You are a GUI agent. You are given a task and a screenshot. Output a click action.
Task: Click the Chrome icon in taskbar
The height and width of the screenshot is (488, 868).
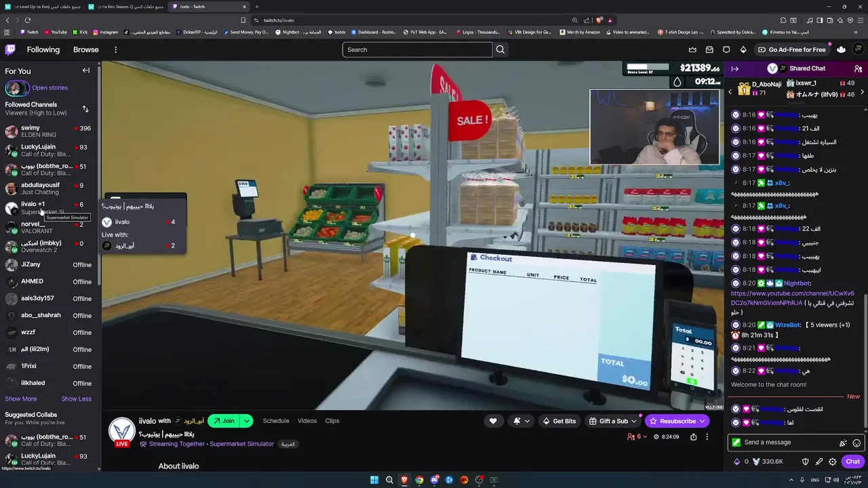click(419, 480)
